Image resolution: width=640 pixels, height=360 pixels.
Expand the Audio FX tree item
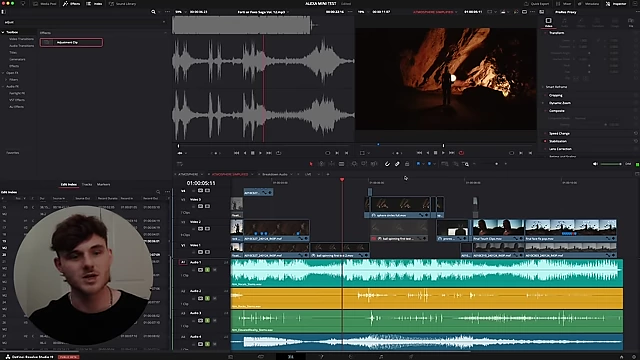3,87
